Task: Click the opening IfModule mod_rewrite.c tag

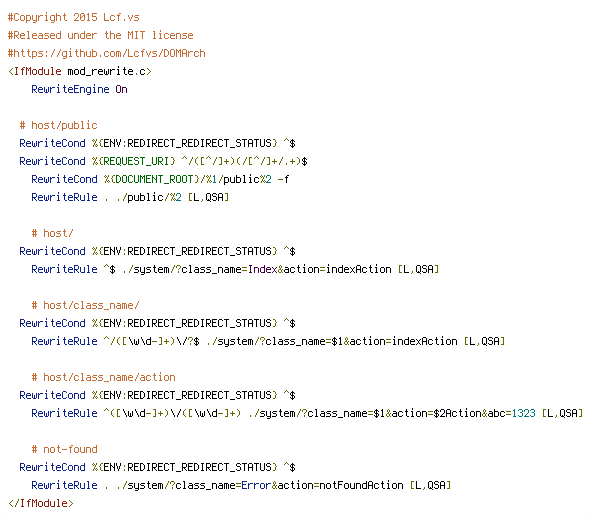Action: pyautogui.click(x=80, y=71)
